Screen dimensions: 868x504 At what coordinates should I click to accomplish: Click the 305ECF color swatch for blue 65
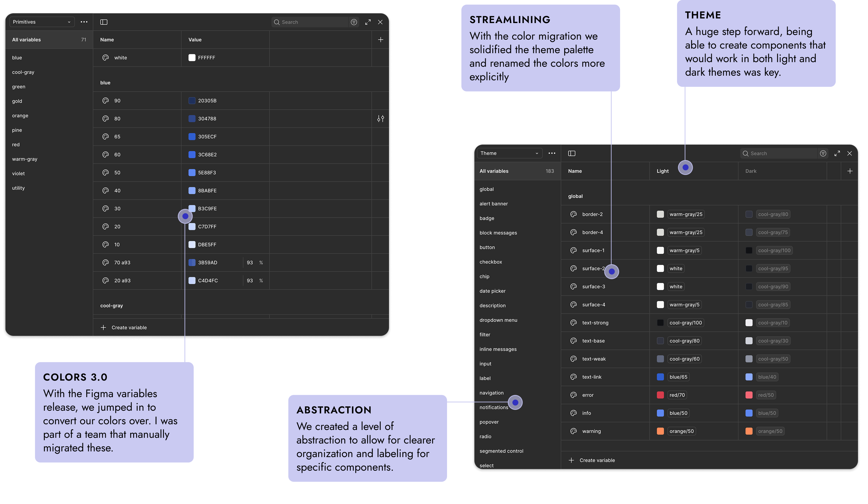click(192, 136)
